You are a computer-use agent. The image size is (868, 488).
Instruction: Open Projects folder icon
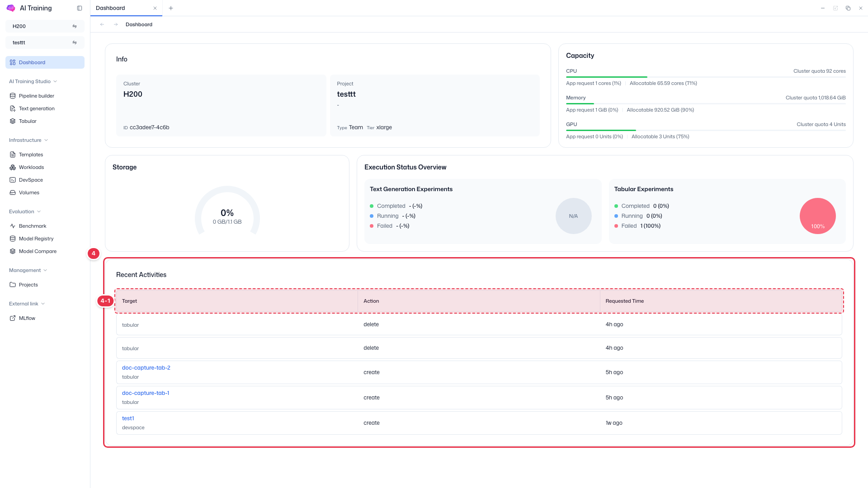coord(13,285)
